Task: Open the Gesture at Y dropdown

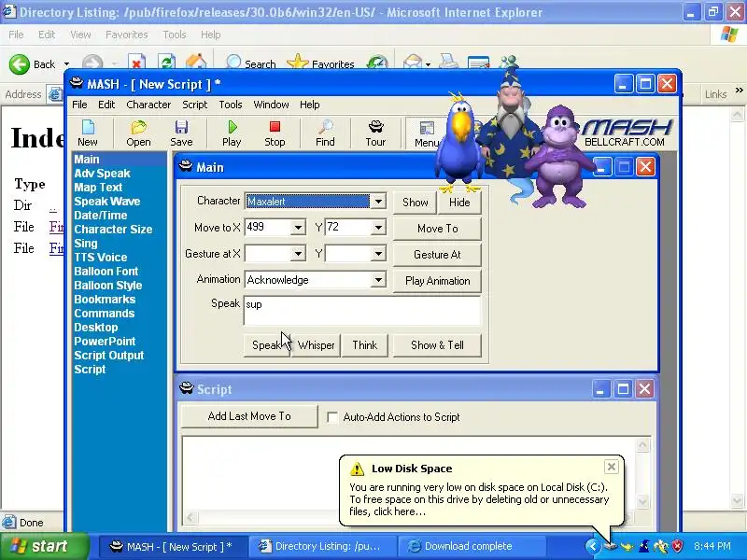Action: 378,254
